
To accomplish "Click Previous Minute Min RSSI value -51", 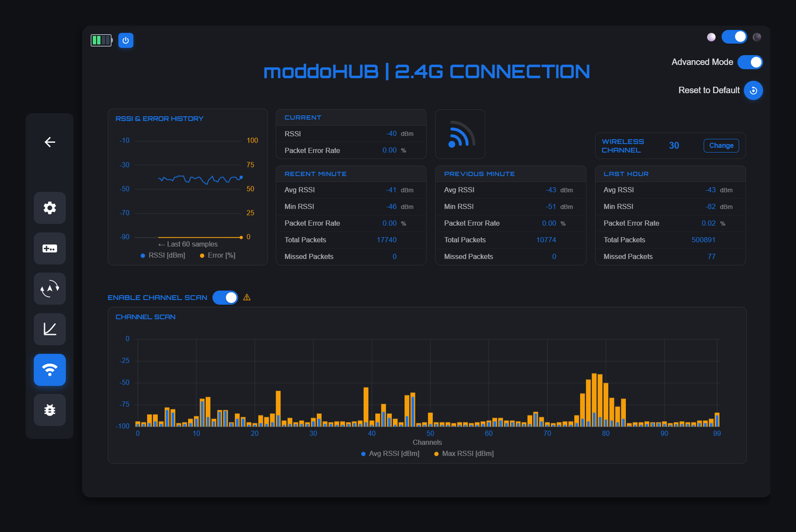I will [550, 206].
